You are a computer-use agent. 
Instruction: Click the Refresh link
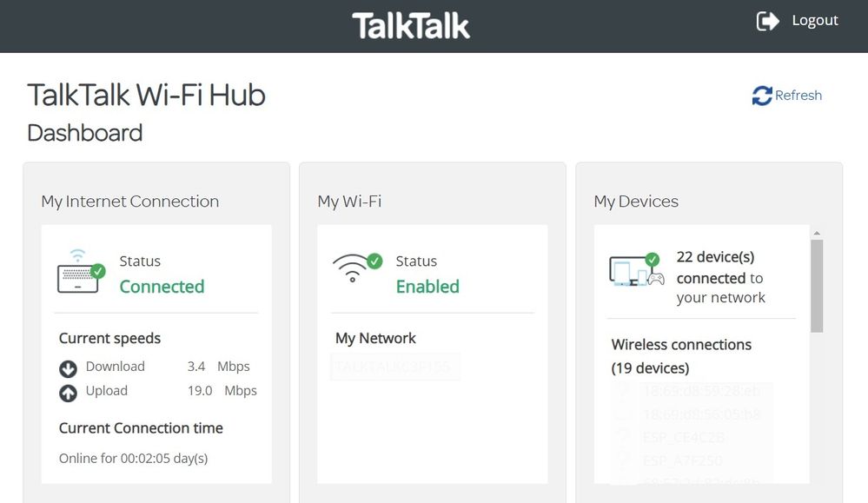point(796,95)
